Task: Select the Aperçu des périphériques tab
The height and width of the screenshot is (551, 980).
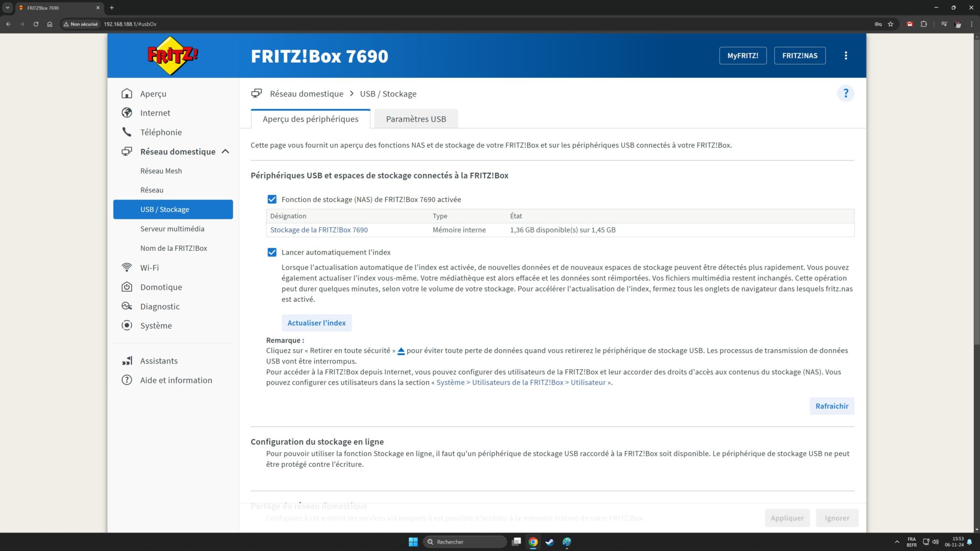Action: [x=311, y=119]
